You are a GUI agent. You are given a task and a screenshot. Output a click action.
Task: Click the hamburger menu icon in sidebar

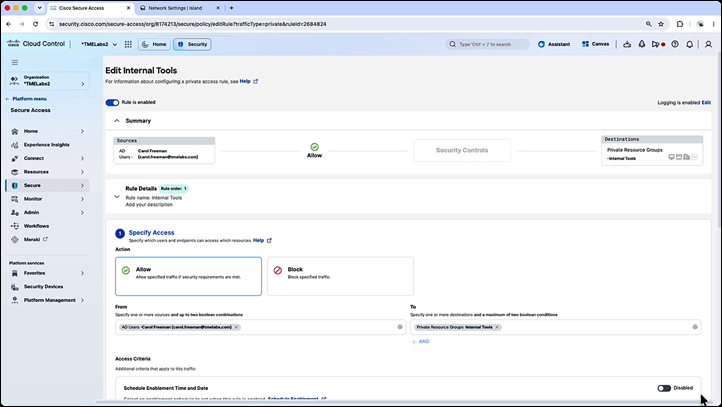click(15, 62)
